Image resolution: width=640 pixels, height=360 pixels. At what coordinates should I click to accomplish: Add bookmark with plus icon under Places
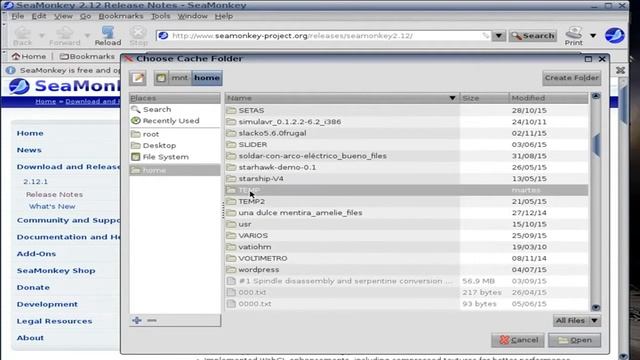pyautogui.click(x=137, y=320)
